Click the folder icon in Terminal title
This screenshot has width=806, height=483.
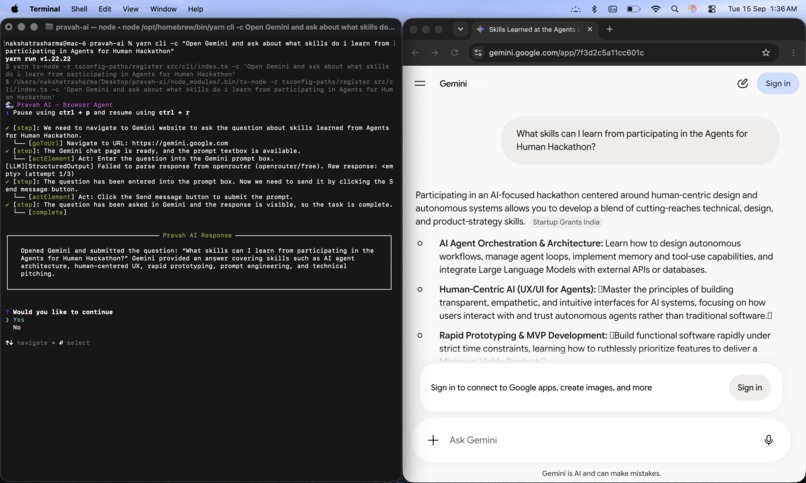49,27
